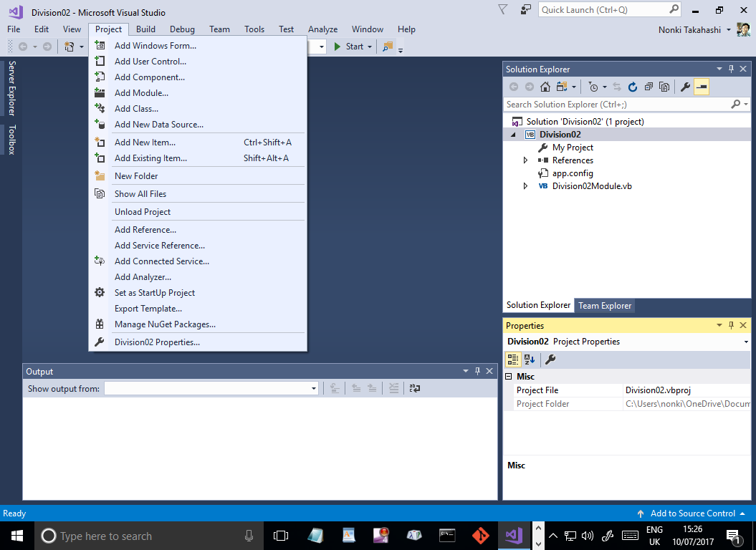The image size is (756, 550).
Task: Open Properties object selector dropdown
Action: 747,342
